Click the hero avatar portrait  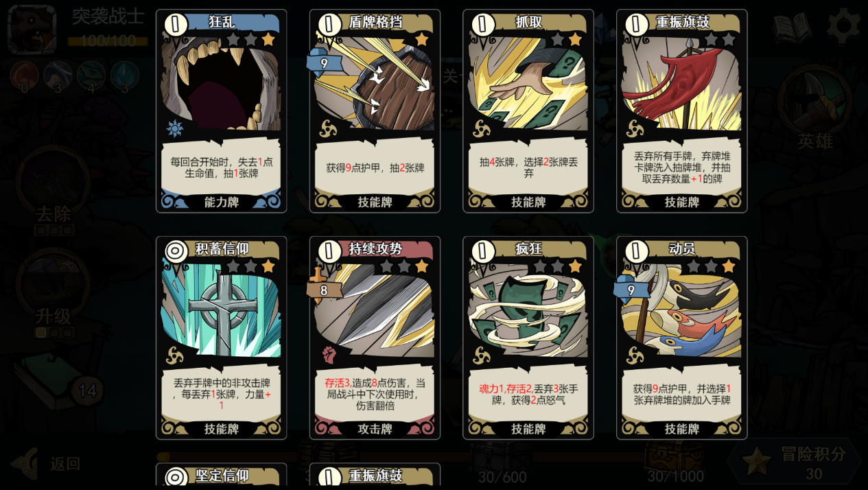[x=32, y=30]
